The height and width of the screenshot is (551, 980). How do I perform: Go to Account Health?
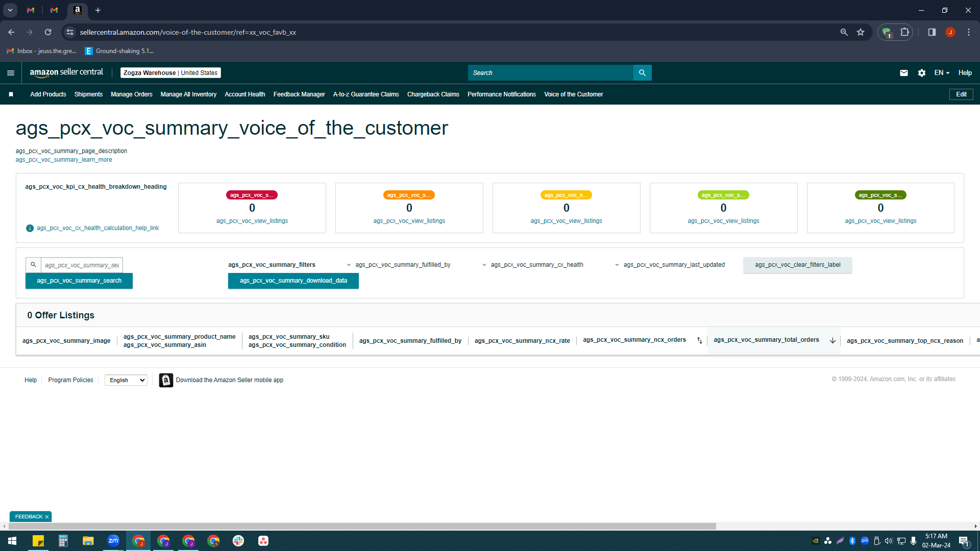pos(245,94)
